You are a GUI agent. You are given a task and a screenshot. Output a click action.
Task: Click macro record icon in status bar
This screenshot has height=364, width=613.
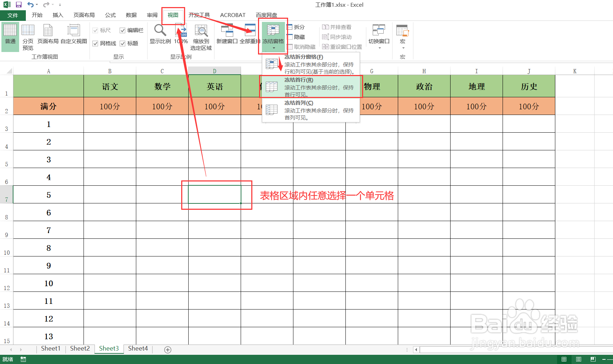point(23,359)
